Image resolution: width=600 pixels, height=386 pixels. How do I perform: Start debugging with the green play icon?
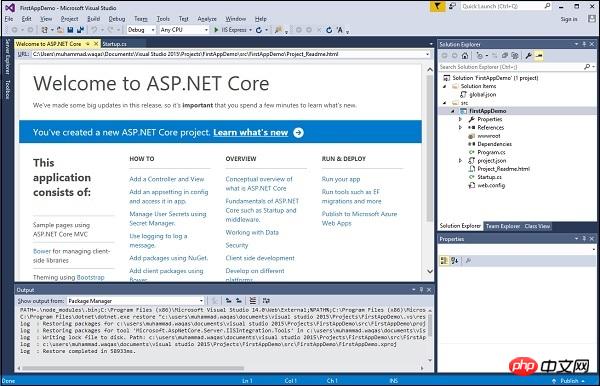pos(216,30)
